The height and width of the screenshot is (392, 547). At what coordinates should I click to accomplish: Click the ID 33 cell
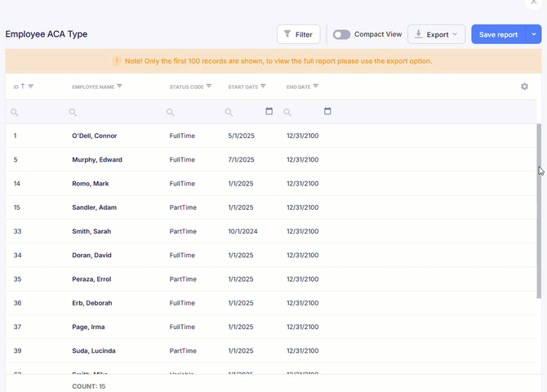17,231
